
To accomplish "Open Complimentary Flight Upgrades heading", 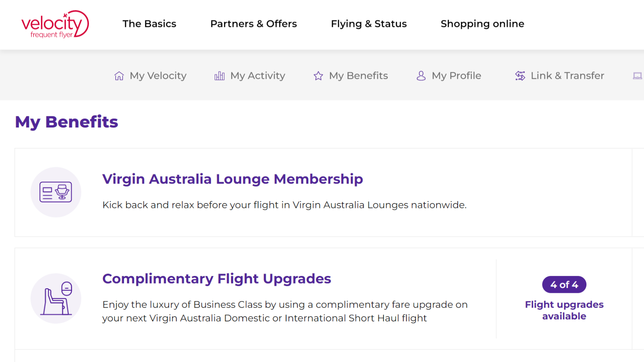I will tap(217, 279).
